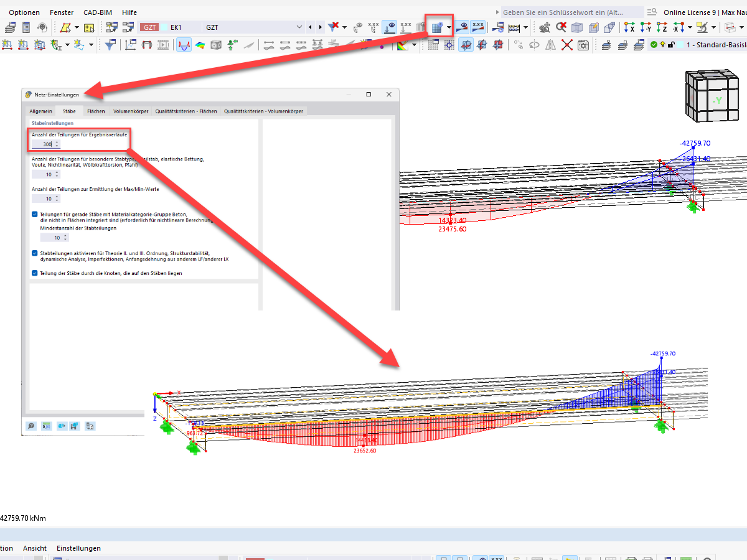Open the Netz-Einstellungen mesh tool highlighted in red
747x560 pixels.
pyautogui.click(x=437, y=27)
